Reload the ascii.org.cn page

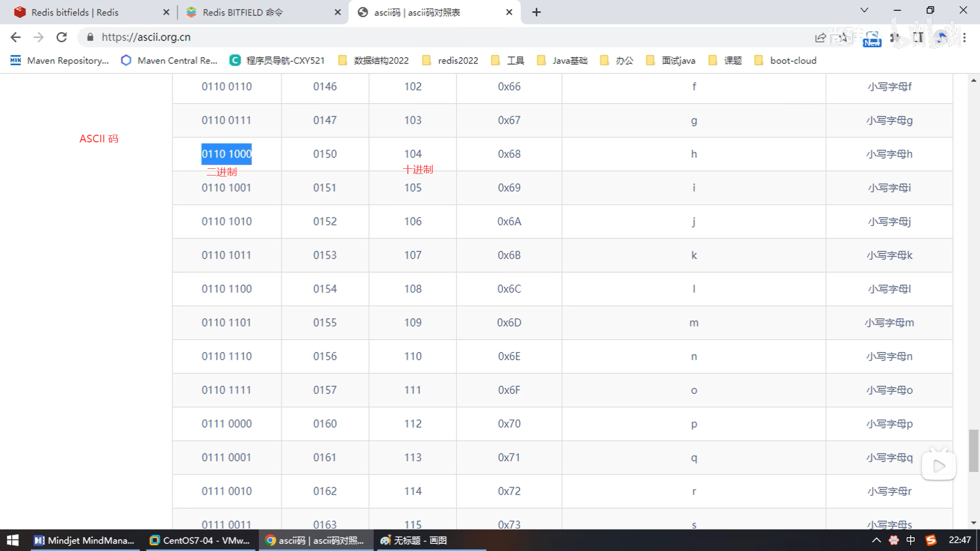pyautogui.click(x=62, y=37)
